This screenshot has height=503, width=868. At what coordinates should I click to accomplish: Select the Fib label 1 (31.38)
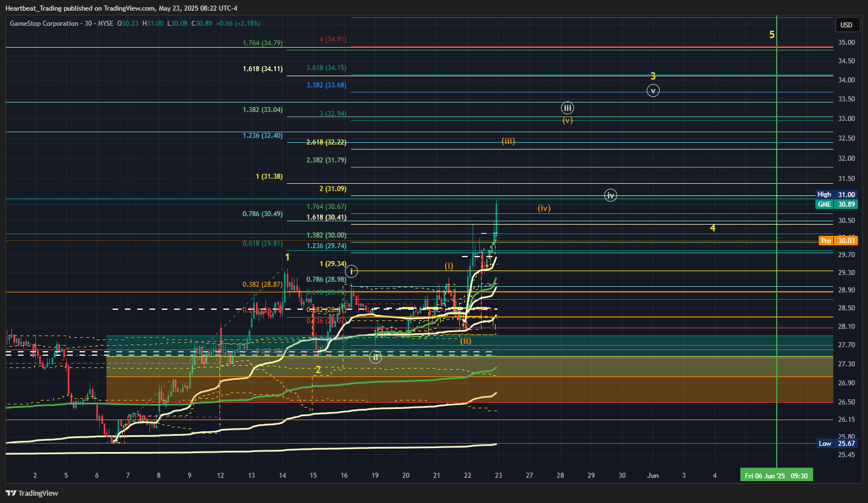coord(269,176)
